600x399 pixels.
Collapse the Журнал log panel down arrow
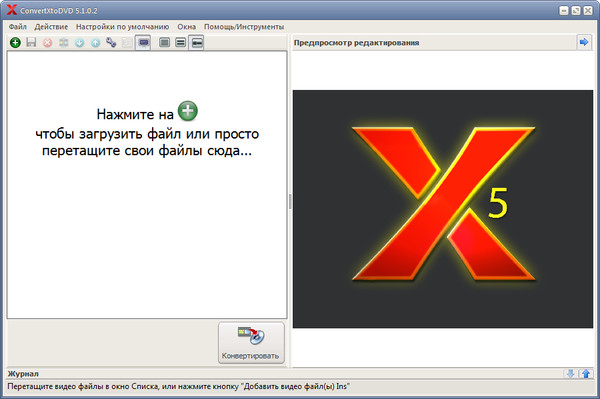point(570,374)
